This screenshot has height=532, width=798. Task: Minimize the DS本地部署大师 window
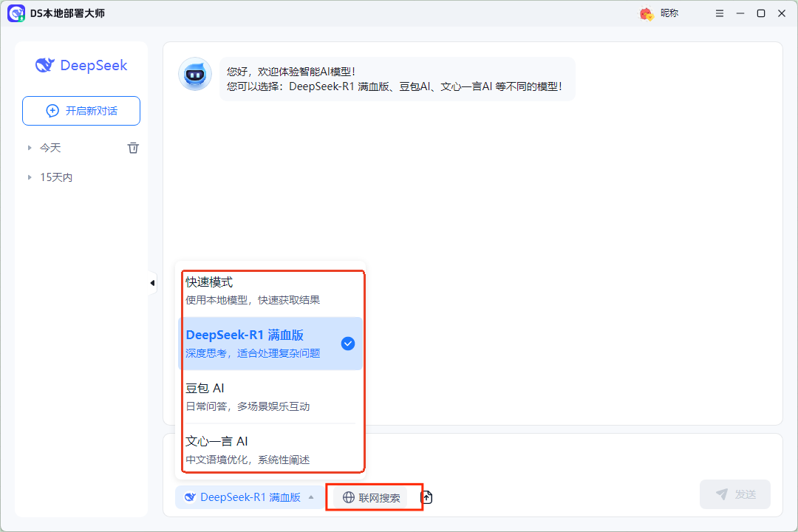[x=740, y=14]
